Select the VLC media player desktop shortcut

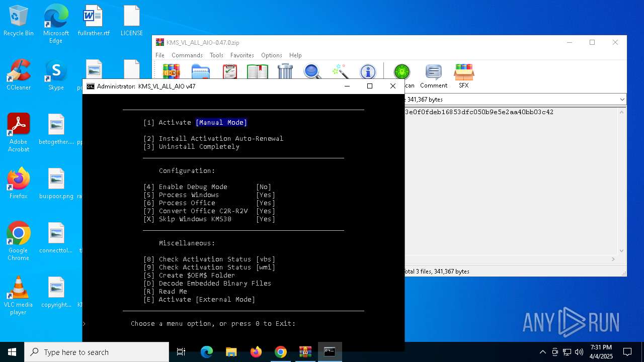pos(19,296)
